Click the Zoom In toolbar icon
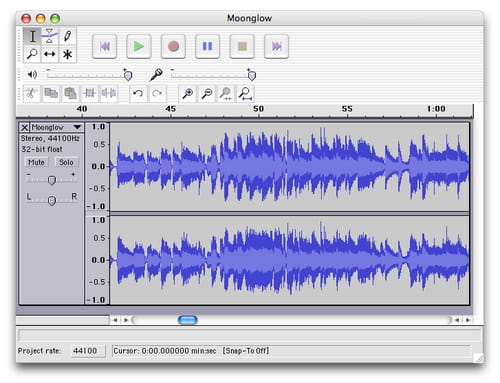The image size is (500, 383). point(188,94)
